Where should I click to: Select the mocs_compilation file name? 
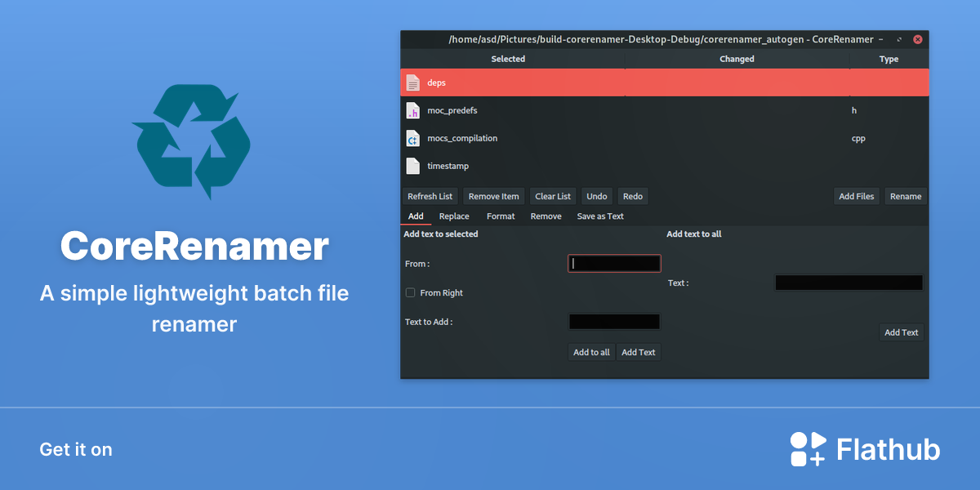click(x=462, y=138)
